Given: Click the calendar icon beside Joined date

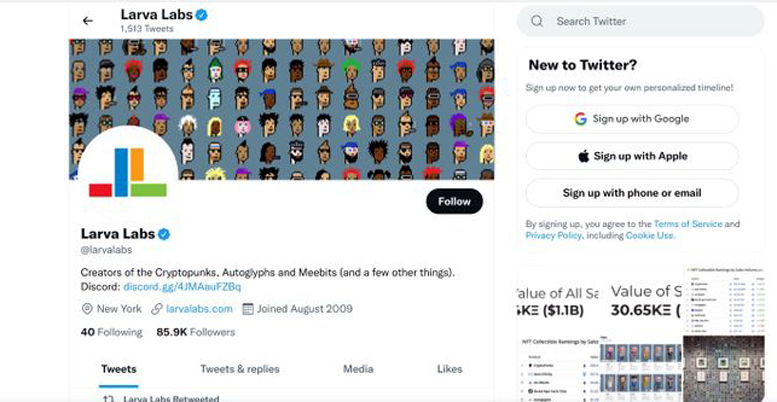Looking at the screenshot, I should (x=248, y=309).
